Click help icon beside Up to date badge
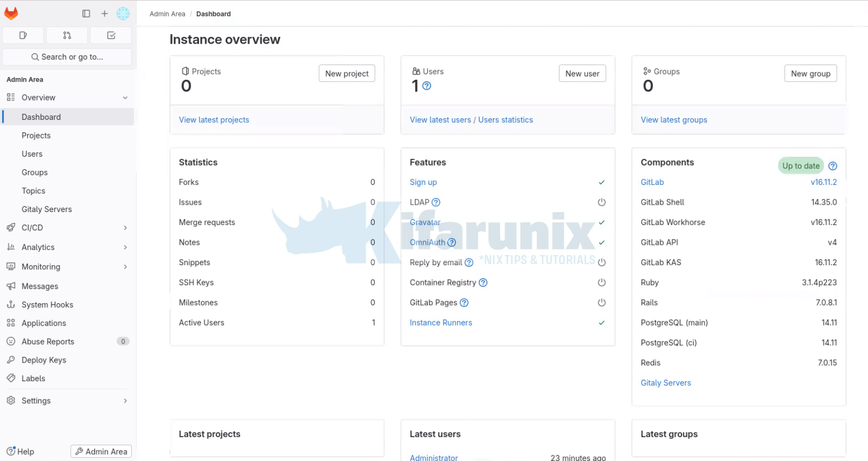 click(832, 166)
